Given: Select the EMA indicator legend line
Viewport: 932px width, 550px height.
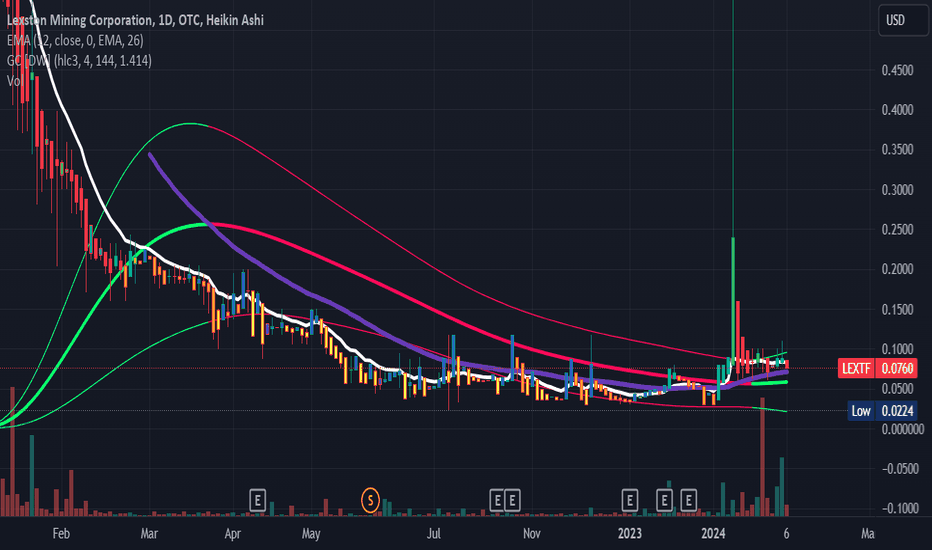Looking at the screenshot, I should (75, 40).
